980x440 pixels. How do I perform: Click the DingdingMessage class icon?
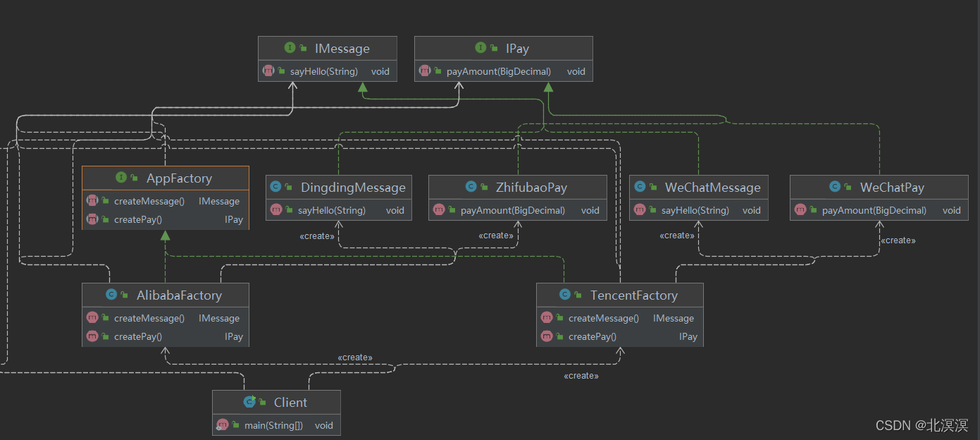(x=276, y=187)
